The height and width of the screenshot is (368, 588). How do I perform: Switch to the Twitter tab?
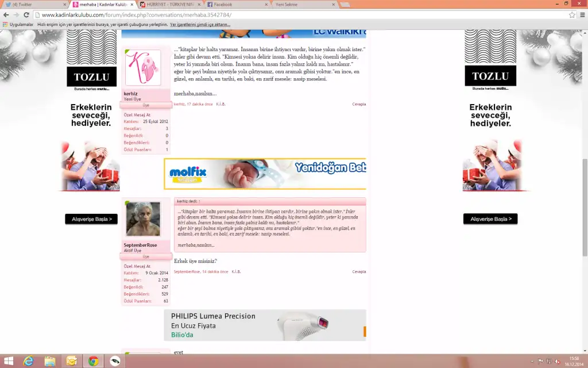(x=34, y=4)
